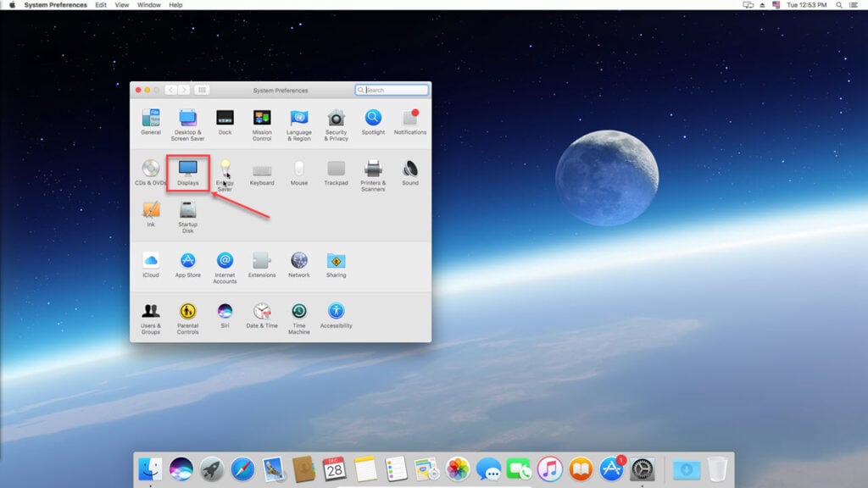The width and height of the screenshot is (868, 488).
Task: Open the Edit menu
Action: click(101, 5)
